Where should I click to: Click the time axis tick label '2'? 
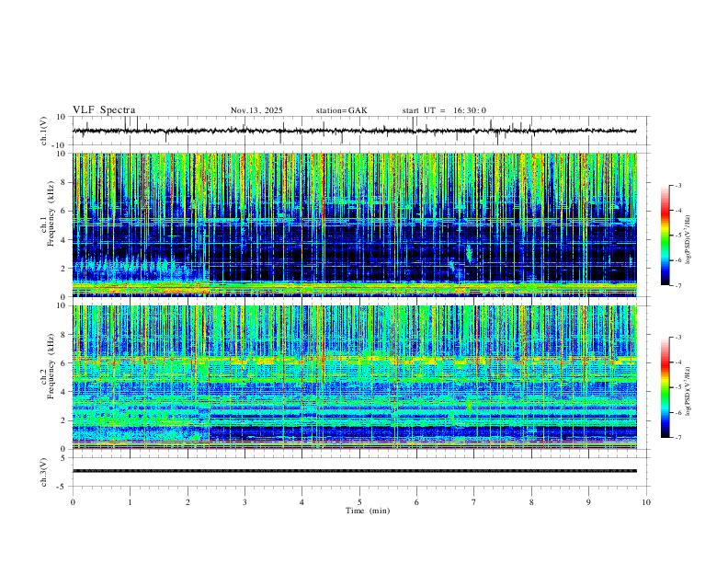[188, 502]
